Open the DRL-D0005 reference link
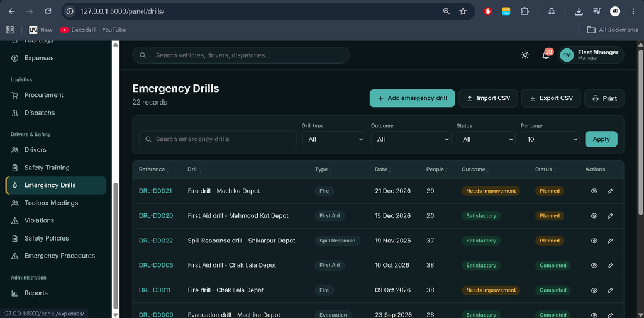The image size is (644, 318). (x=156, y=265)
